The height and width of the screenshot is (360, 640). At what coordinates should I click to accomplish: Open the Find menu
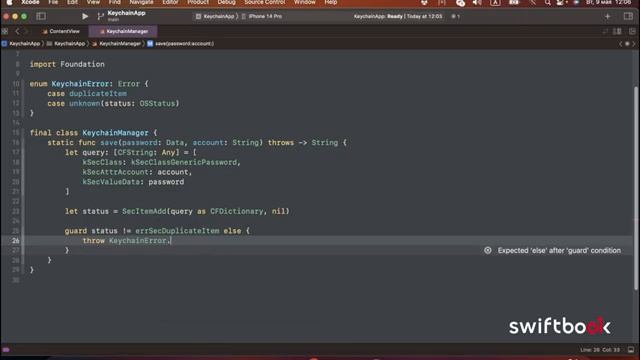tap(115, 2)
